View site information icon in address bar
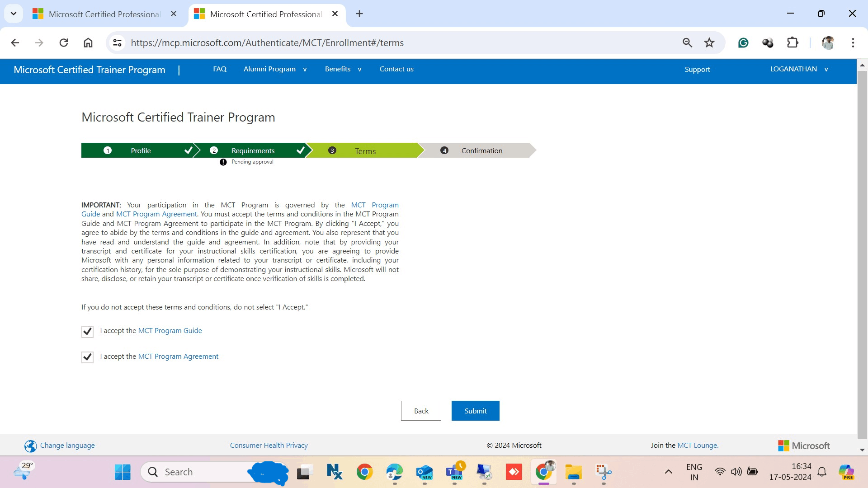 (x=118, y=42)
